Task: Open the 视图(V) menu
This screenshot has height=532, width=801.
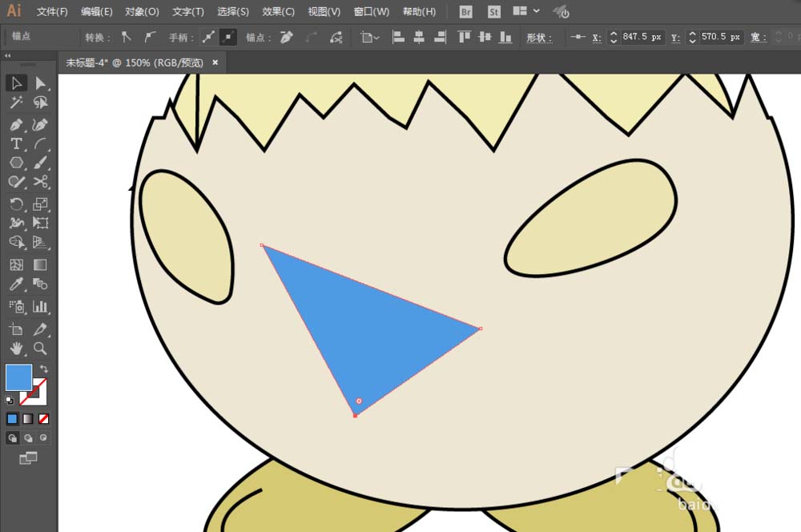Action: click(x=324, y=12)
